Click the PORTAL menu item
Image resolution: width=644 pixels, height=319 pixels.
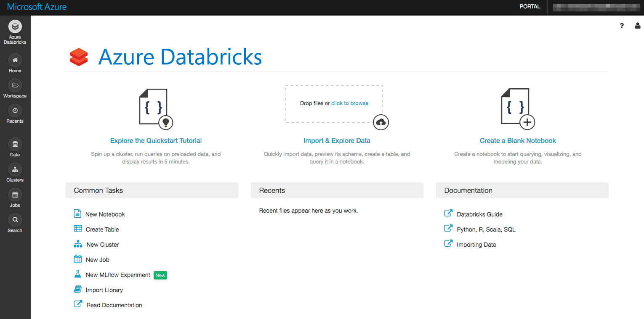[530, 6]
